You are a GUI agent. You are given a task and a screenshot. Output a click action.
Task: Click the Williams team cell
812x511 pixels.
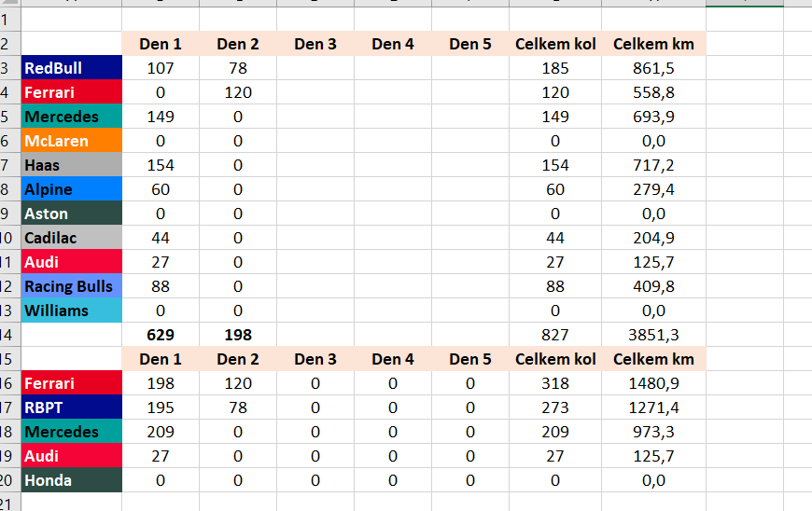[x=71, y=311]
